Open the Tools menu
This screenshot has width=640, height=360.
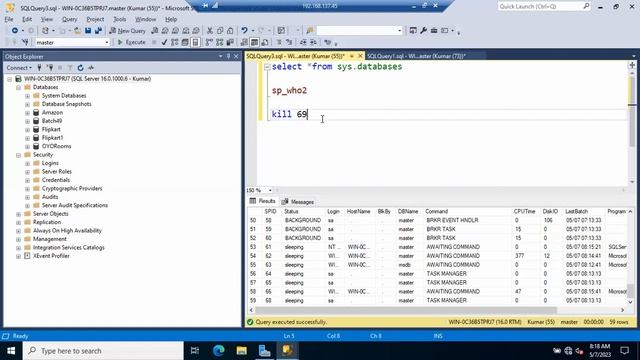click(120, 19)
